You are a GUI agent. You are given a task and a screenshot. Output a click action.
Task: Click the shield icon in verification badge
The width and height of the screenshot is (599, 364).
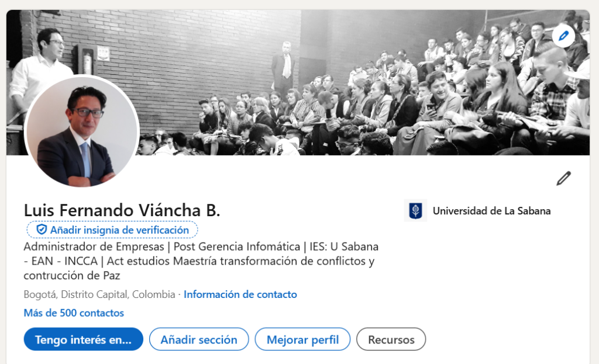pos(42,230)
